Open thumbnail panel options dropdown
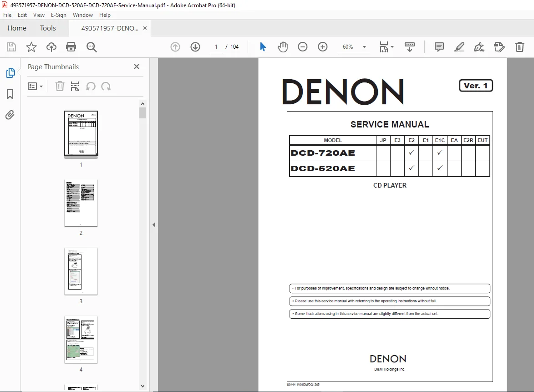 [x=35, y=86]
